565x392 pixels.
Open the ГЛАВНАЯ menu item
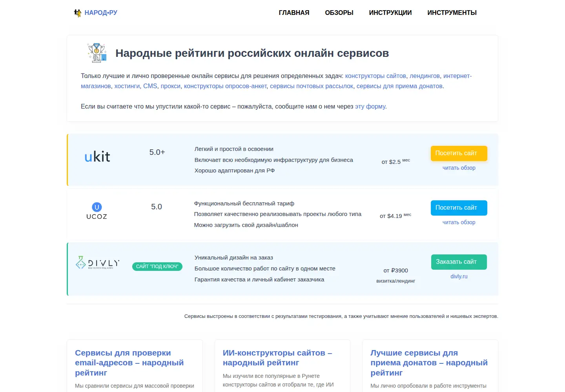point(294,13)
